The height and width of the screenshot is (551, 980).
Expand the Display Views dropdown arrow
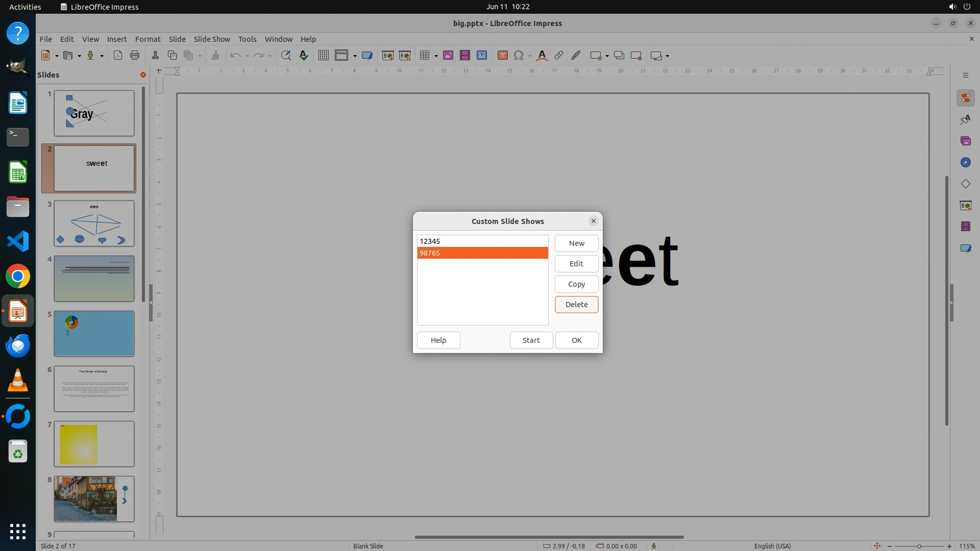point(355,56)
